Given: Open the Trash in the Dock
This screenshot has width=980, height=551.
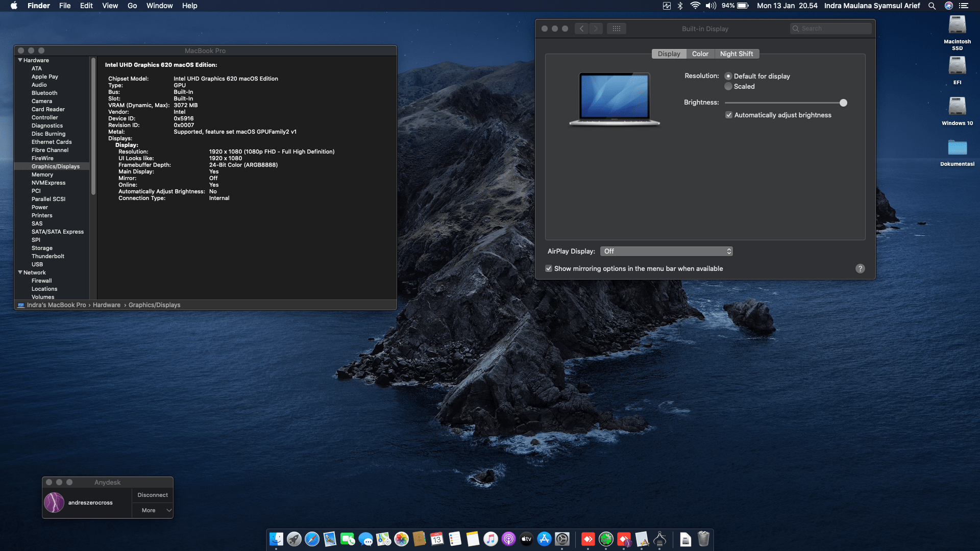Looking at the screenshot, I should [x=703, y=539].
